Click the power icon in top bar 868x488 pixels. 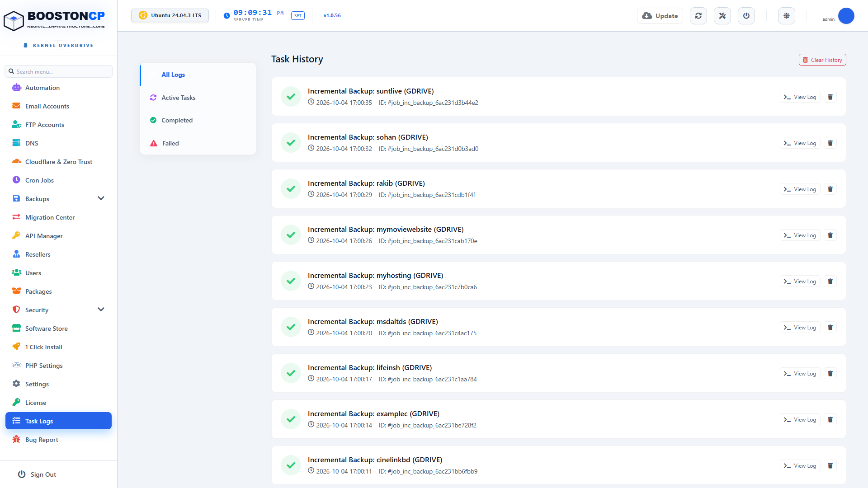coord(746,16)
